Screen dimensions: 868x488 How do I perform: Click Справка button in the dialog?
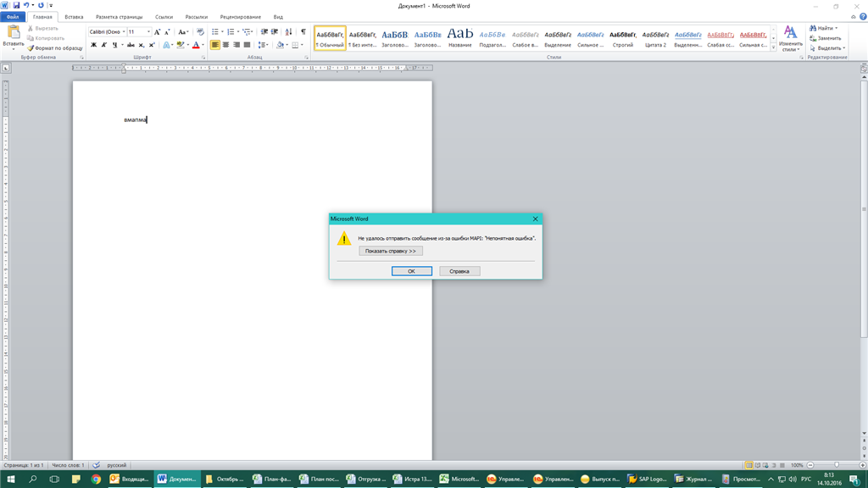[x=459, y=271]
